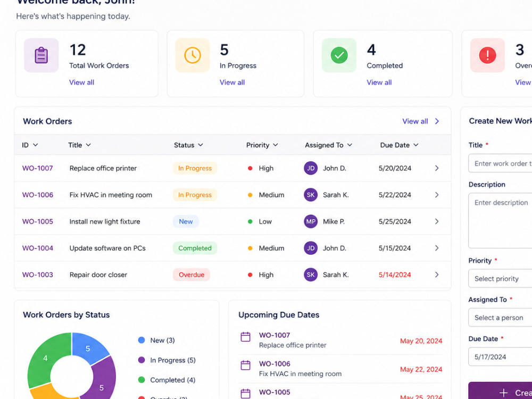This screenshot has width=532, height=399.
Task: Click May 20, 2024 upcoming due date
Action: [x=421, y=341]
